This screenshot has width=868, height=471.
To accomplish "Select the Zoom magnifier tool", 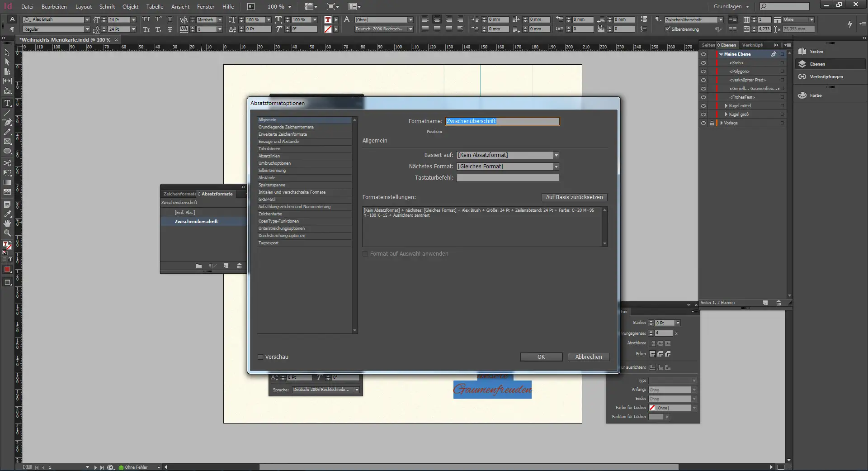I will click(7, 233).
